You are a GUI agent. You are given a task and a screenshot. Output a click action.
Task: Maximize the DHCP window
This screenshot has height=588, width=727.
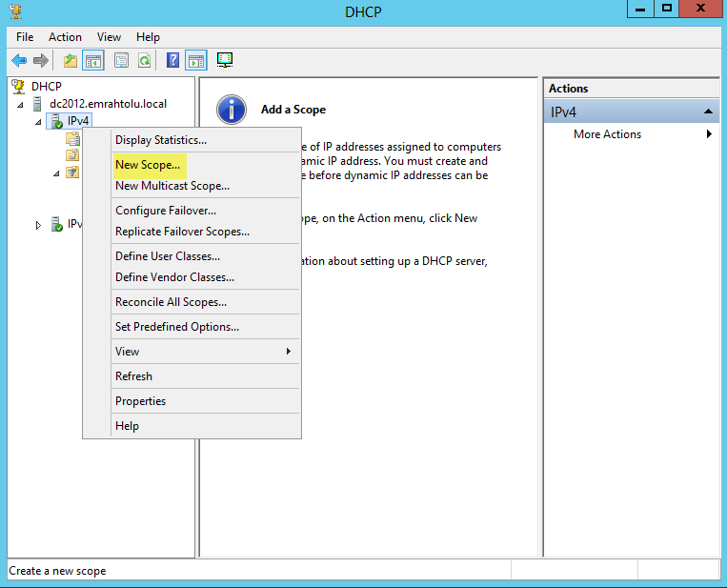click(x=667, y=9)
